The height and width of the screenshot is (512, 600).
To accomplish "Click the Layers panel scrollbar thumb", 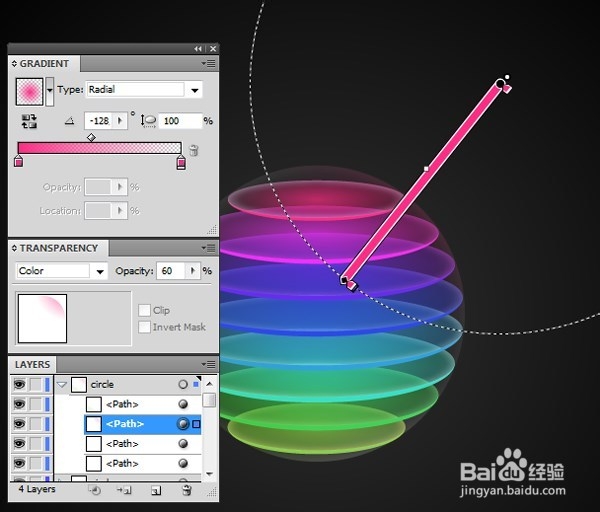I will [x=209, y=400].
